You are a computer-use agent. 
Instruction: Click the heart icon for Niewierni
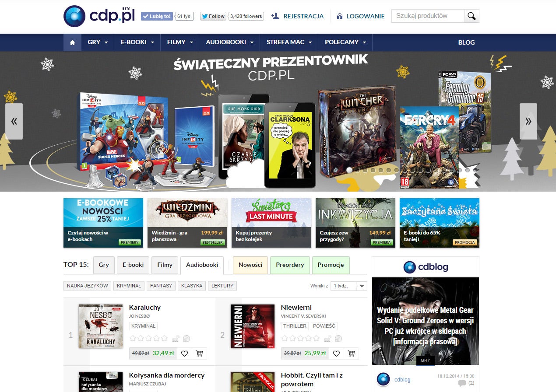[x=336, y=353]
